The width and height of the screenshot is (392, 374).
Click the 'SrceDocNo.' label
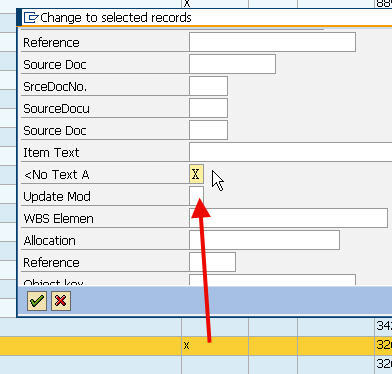pos(55,87)
